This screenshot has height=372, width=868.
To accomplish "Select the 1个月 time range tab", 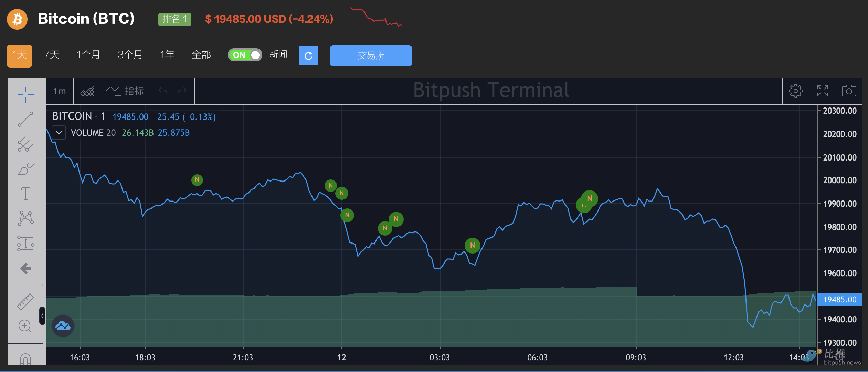I will (x=88, y=55).
